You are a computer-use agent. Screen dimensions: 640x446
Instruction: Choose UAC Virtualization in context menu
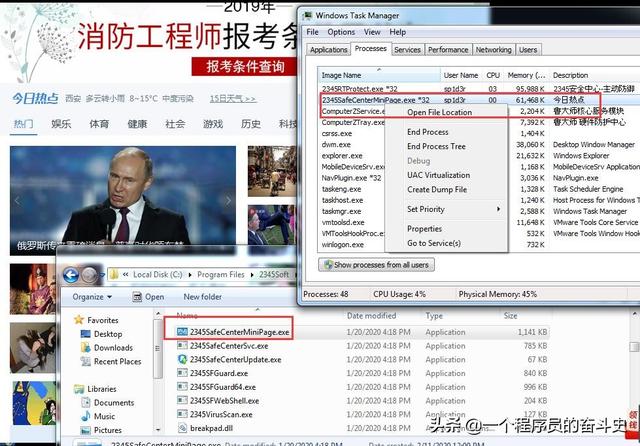447,175
